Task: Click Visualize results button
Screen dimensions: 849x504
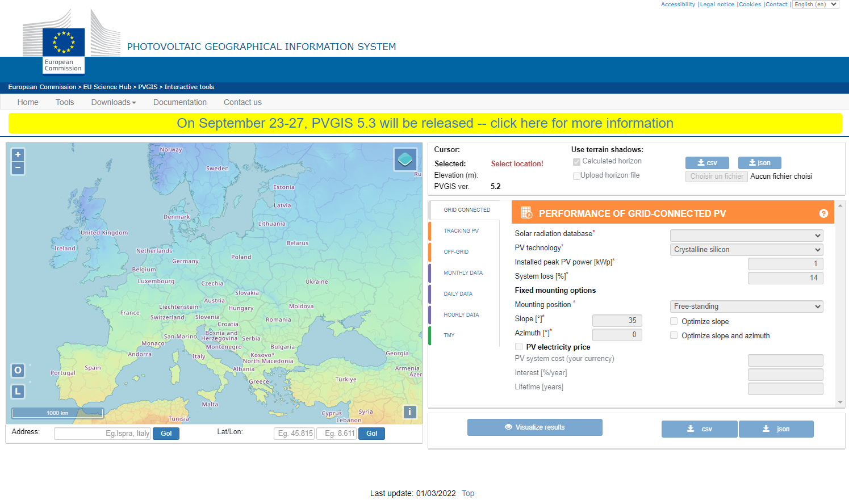Action: pyautogui.click(x=535, y=427)
